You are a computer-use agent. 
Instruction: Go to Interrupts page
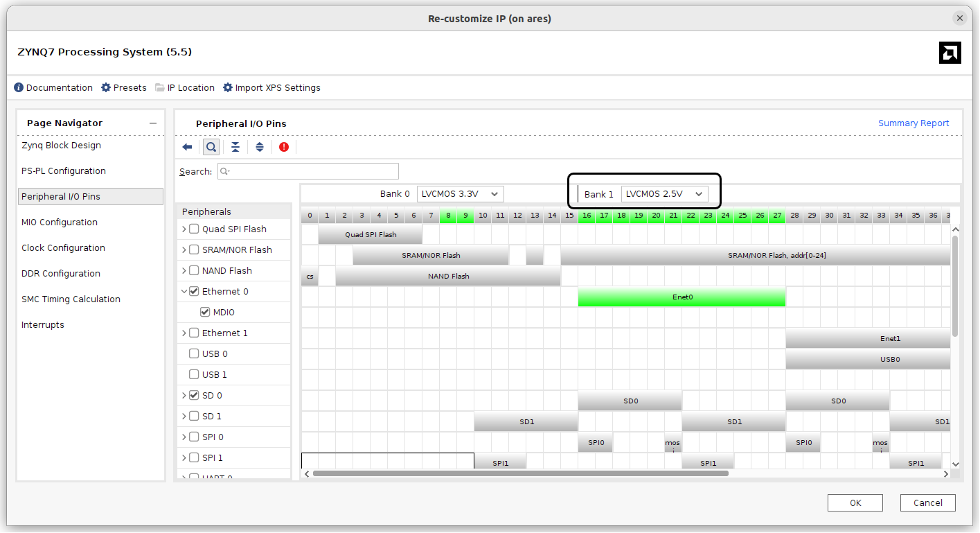click(x=43, y=325)
